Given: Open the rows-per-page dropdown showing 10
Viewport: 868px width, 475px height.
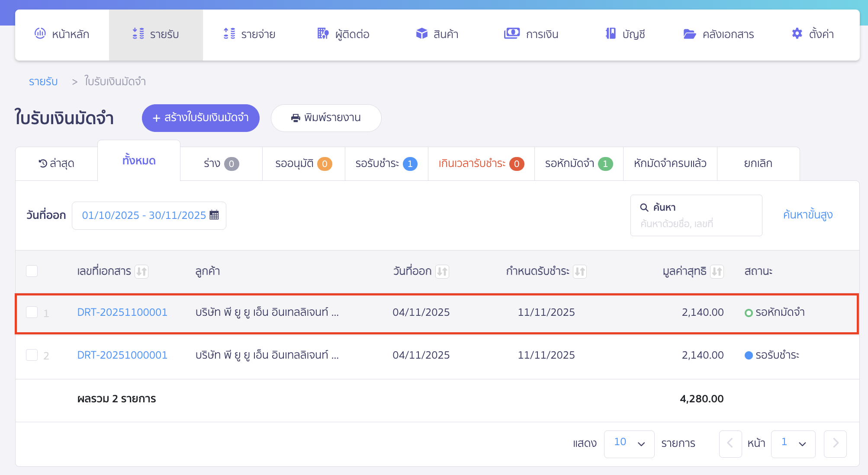Looking at the screenshot, I should pyautogui.click(x=629, y=443).
